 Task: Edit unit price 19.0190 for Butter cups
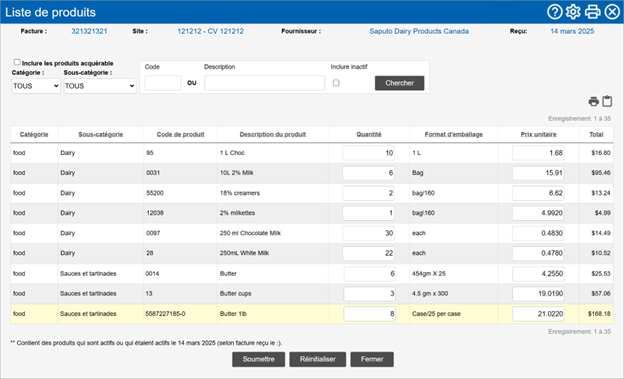click(538, 294)
